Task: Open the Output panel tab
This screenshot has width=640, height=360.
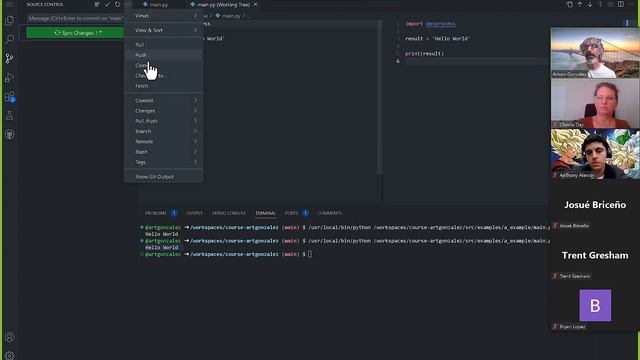Action: point(194,213)
